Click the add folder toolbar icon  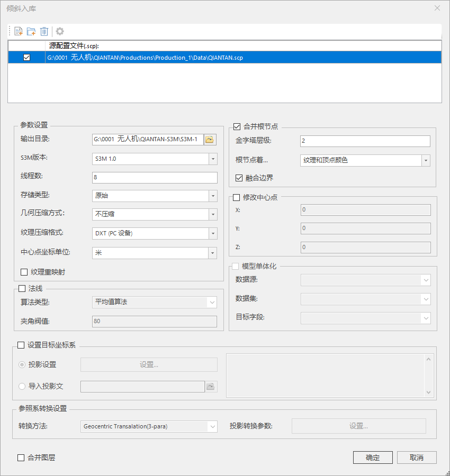pyautogui.click(x=31, y=31)
